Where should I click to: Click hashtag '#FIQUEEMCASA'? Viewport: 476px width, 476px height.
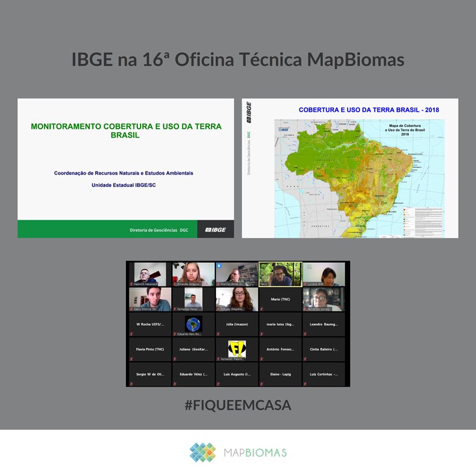pyautogui.click(x=238, y=405)
